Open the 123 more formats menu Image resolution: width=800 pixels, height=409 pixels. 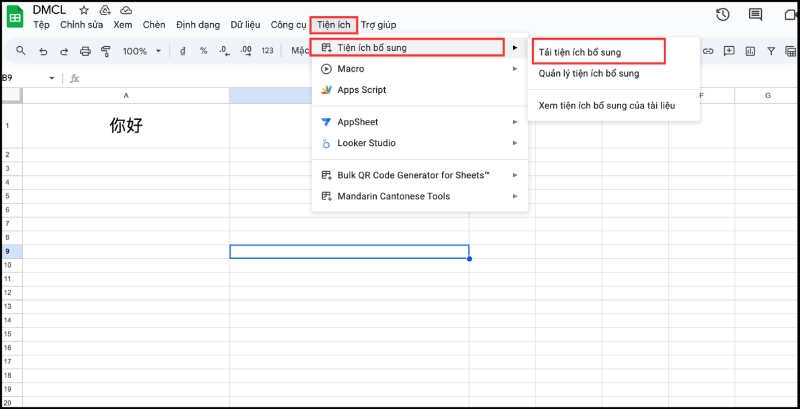pos(267,50)
